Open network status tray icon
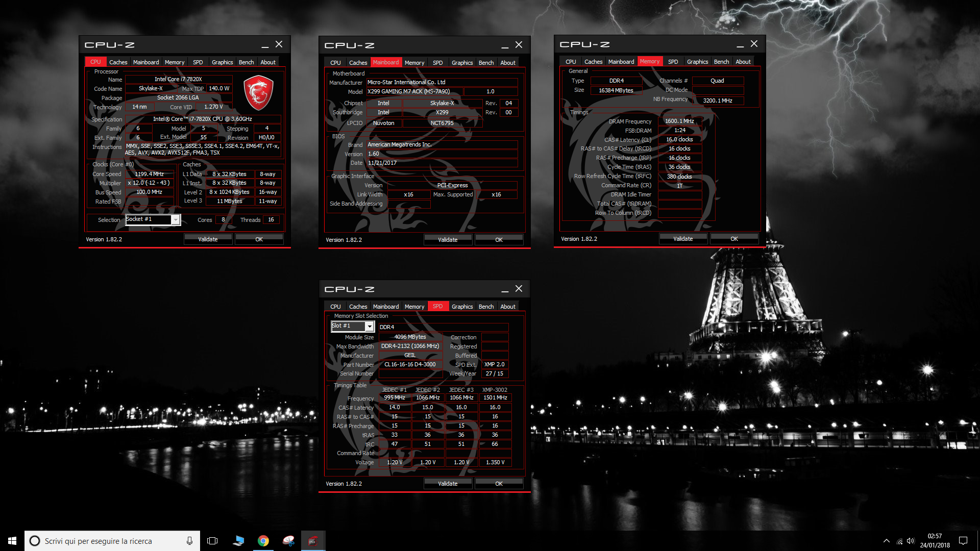This screenshot has width=980, height=551. (899, 541)
